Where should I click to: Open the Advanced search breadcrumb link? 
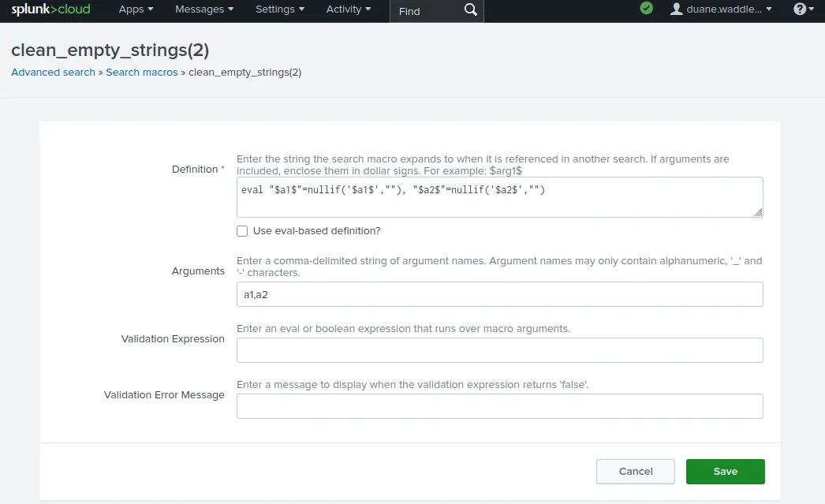(x=53, y=72)
